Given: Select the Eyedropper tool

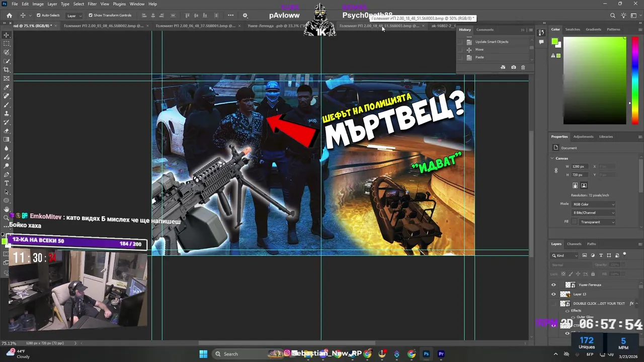Looking at the screenshot, I should [7, 87].
